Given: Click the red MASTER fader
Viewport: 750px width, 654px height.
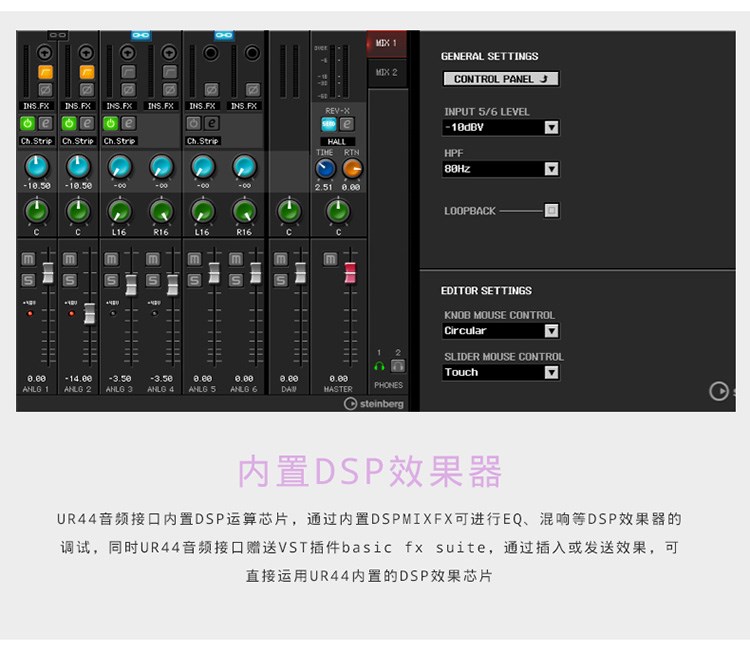Looking at the screenshot, I should (x=350, y=272).
